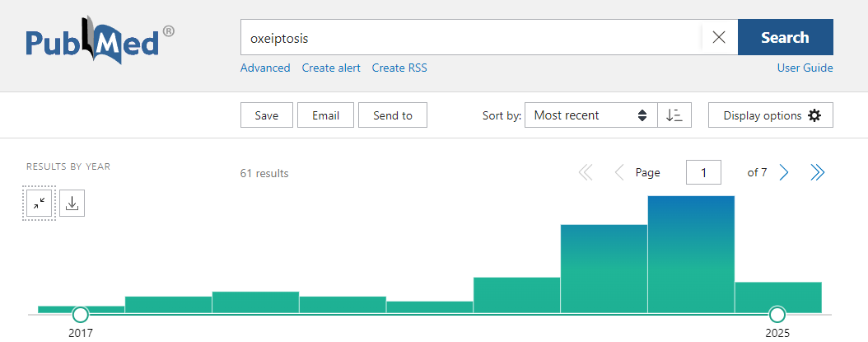The width and height of the screenshot is (868, 342).
Task: Click the Create alert link
Action: coord(331,68)
